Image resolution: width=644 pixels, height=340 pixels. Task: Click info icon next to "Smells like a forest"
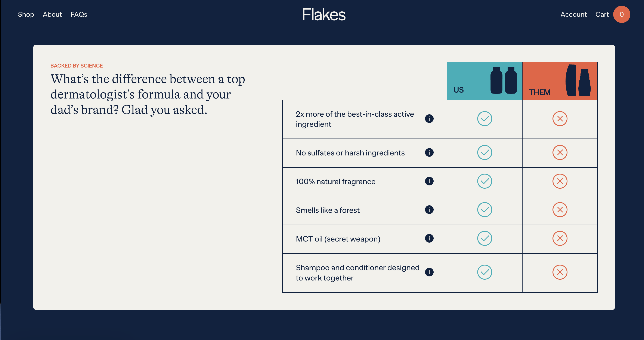coord(429,210)
